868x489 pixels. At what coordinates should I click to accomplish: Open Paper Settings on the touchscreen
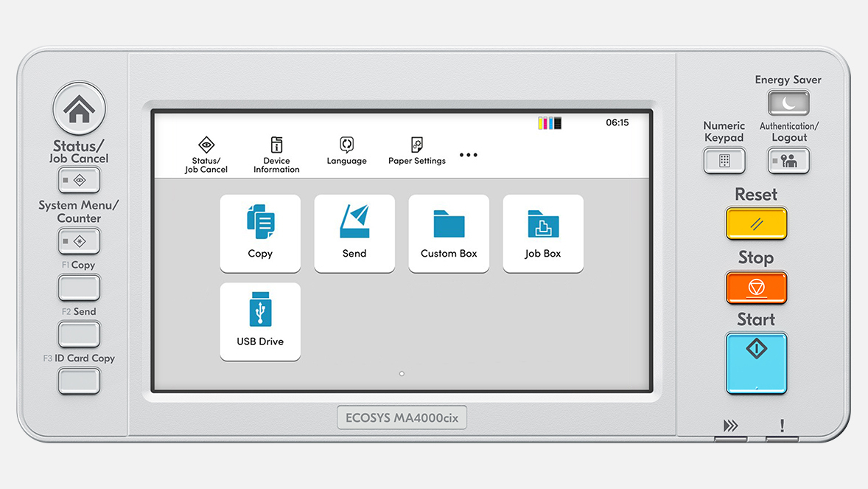point(417,150)
